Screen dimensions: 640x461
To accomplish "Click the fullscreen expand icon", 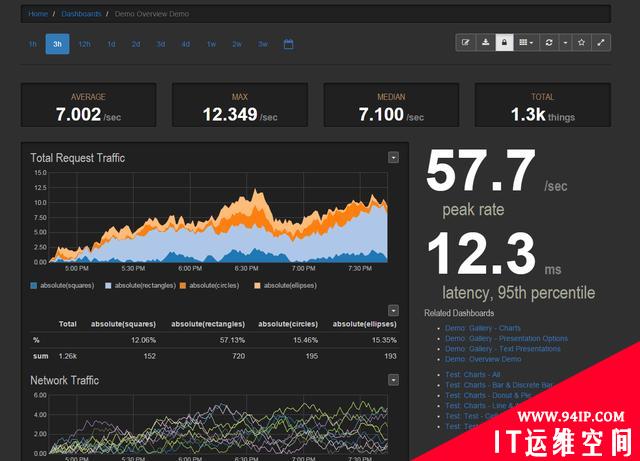I will click(x=601, y=42).
